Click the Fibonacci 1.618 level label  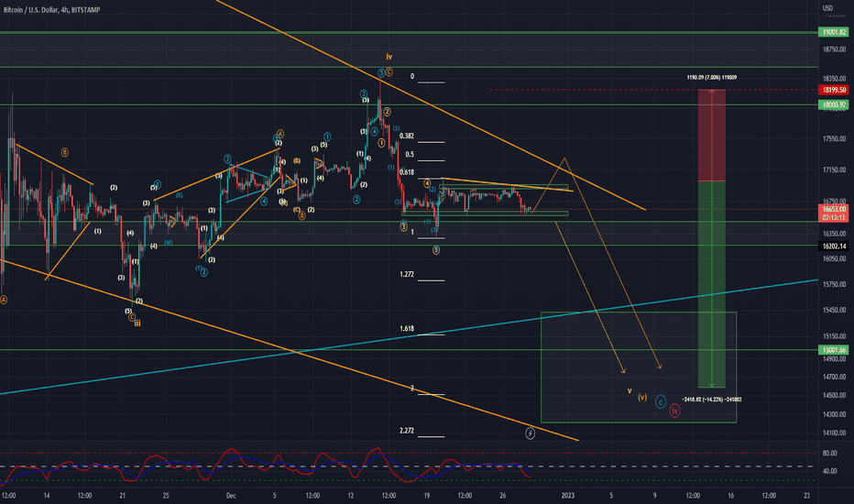(x=407, y=329)
